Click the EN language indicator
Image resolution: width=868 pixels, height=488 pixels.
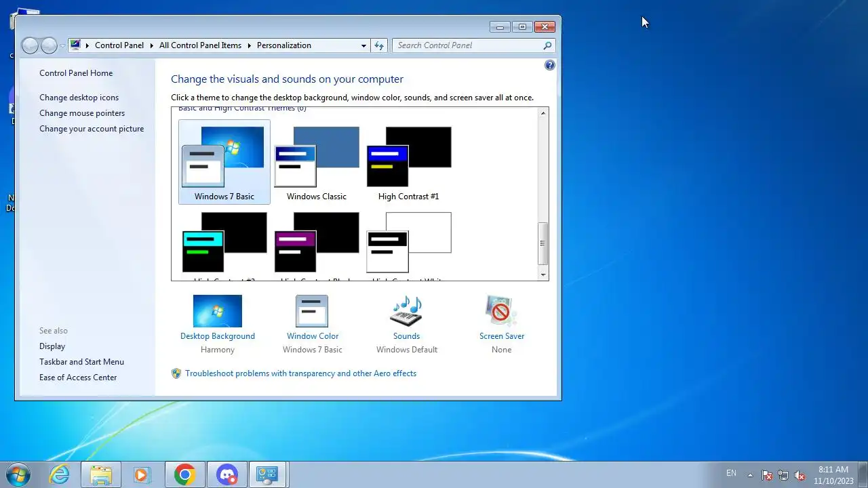(x=731, y=473)
